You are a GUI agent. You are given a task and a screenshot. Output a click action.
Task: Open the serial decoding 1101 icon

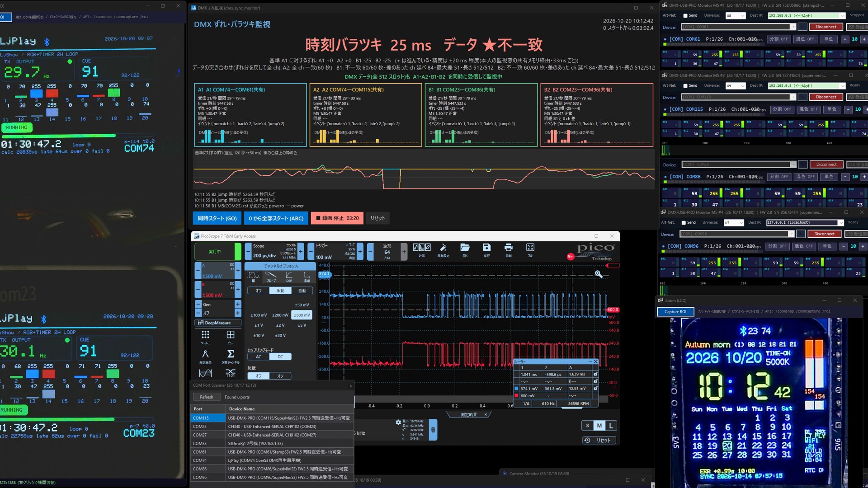click(230, 373)
